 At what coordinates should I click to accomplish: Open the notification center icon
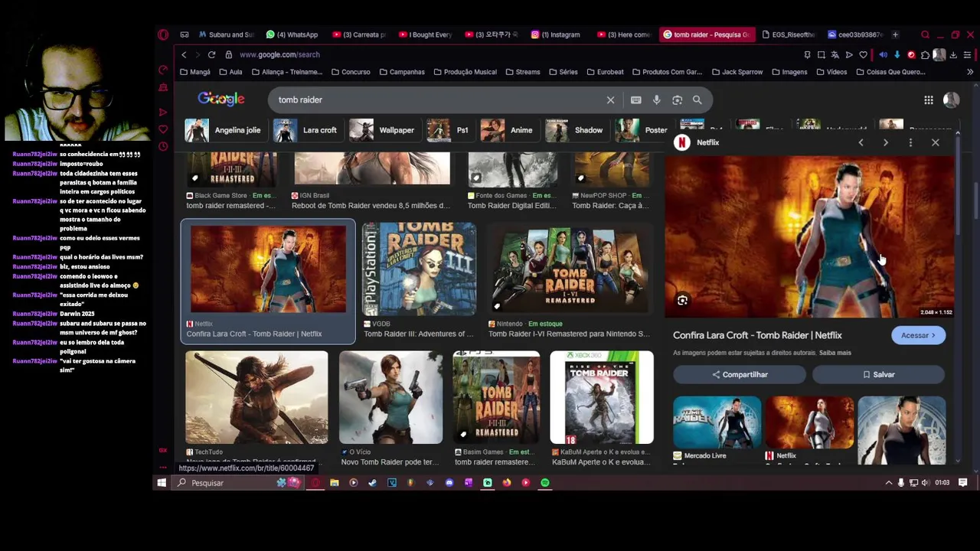[x=962, y=483]
